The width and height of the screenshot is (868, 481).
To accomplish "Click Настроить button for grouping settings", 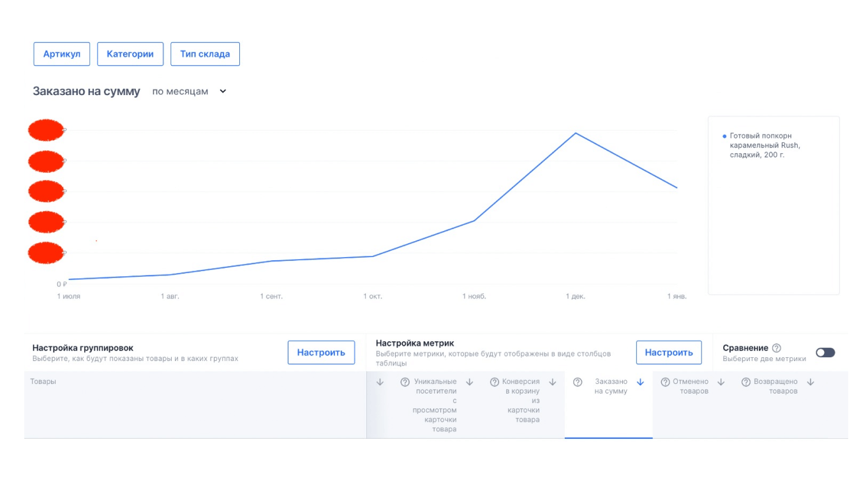I will tap(321, 352).
